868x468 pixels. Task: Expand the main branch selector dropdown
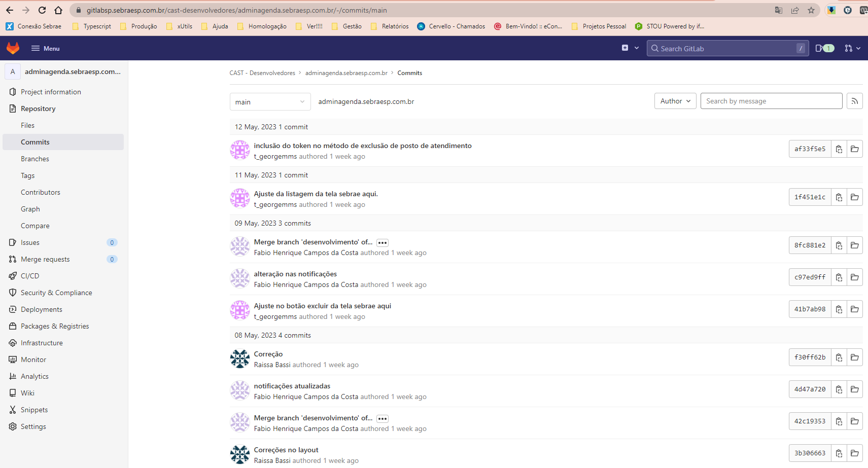270,102
